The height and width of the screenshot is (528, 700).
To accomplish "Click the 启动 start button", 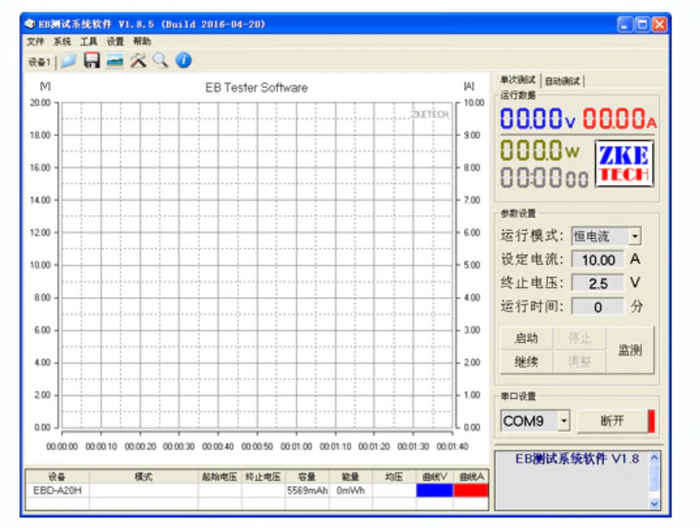I will [526, 339].
